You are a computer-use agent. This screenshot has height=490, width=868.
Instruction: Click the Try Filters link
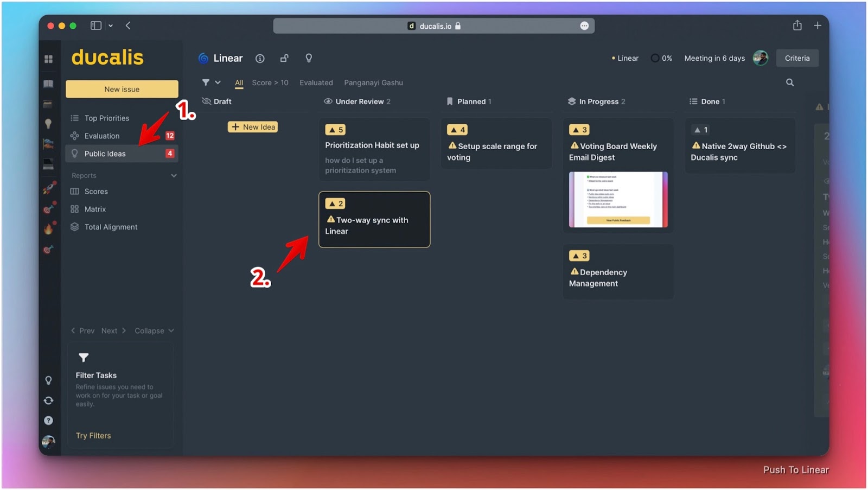(93, 435)
